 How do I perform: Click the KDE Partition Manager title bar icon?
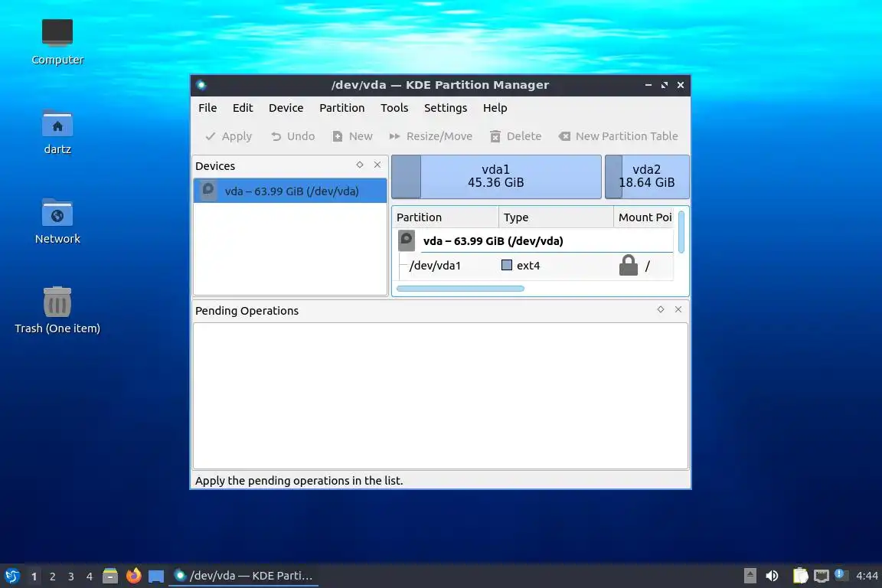(x=201, y=85)
